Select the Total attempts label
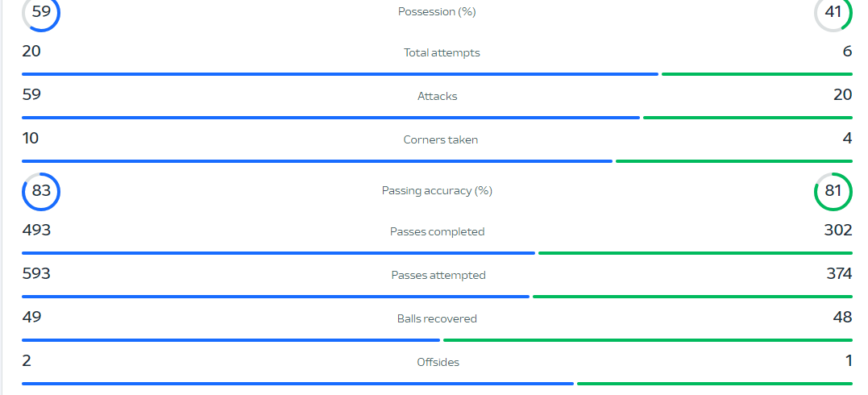868x395 pixels. pos(442,52)
